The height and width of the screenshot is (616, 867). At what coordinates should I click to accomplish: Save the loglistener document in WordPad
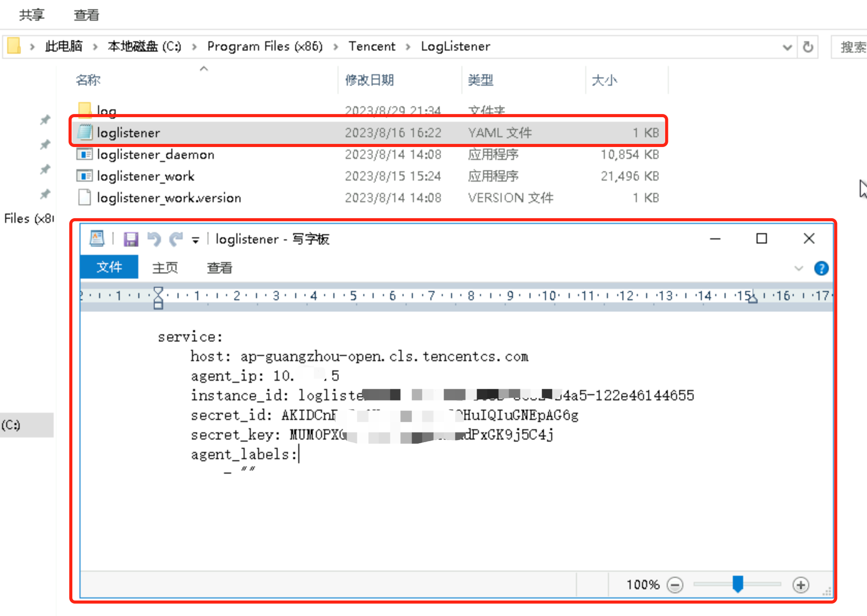pyautogui.click(x=131, y=239)
